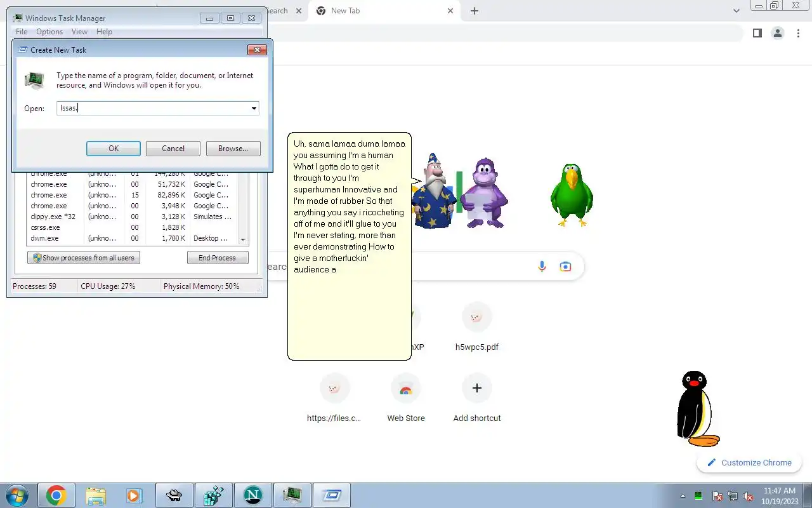Click Show desktop strip at taskbar end

[807, 495]
